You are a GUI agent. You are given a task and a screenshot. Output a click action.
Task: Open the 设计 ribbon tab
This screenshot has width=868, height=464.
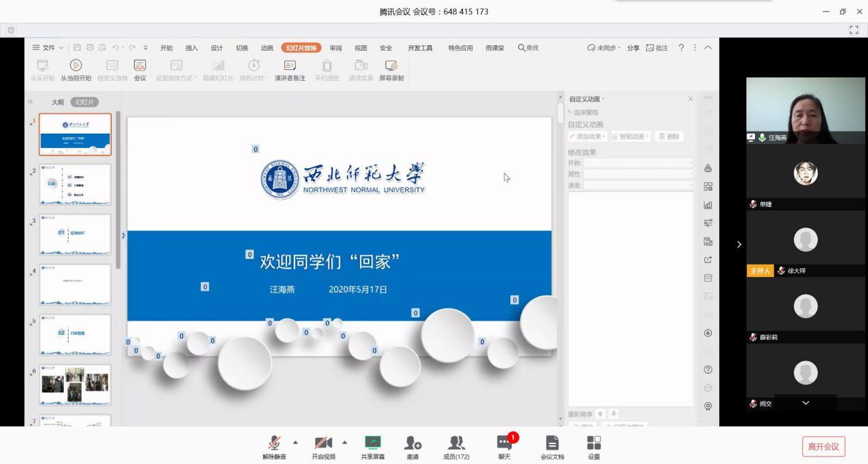(217, 48)
